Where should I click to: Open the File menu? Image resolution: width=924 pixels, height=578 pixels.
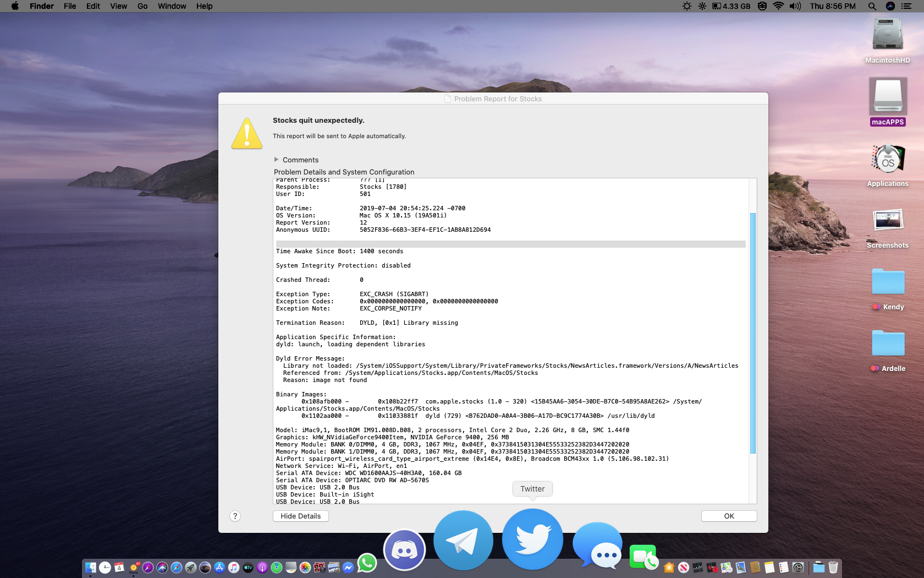(70, 6)
